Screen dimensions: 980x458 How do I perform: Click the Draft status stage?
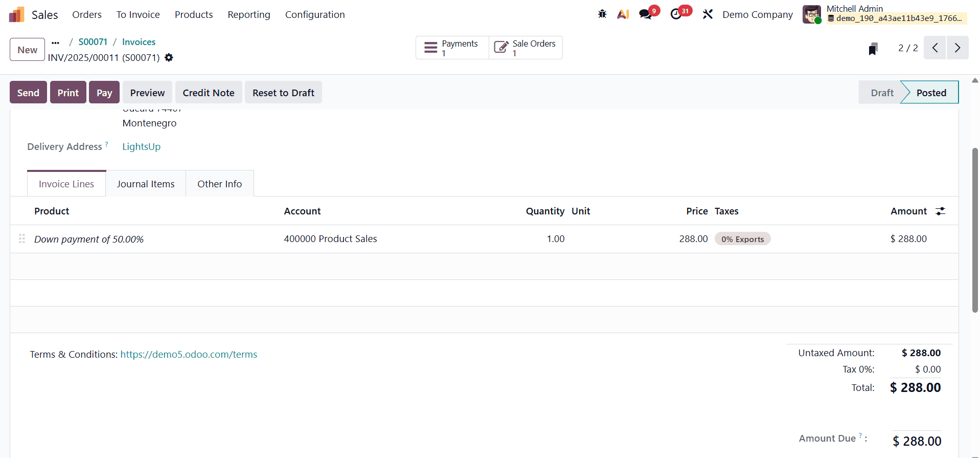882,93
